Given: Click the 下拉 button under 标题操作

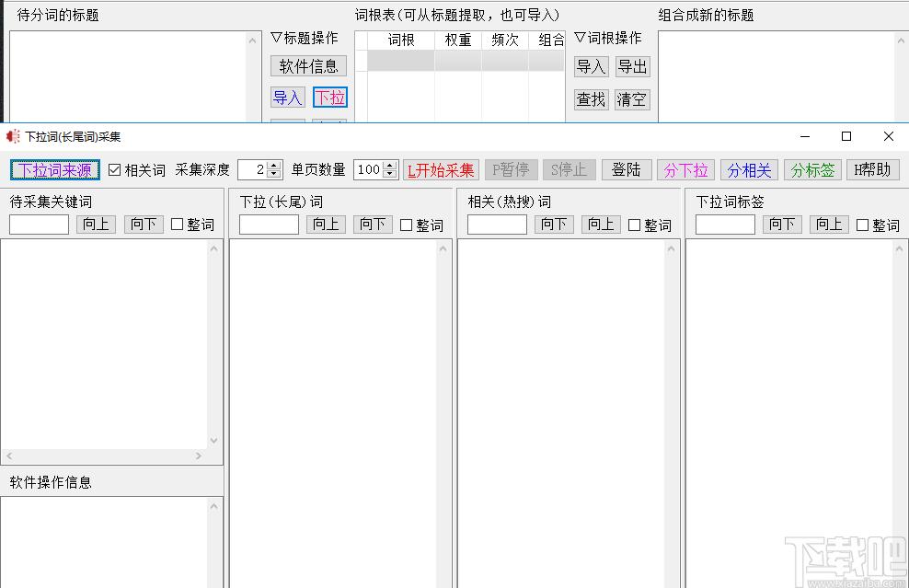Looking at the screenshot, I should (x=330, y=98).
